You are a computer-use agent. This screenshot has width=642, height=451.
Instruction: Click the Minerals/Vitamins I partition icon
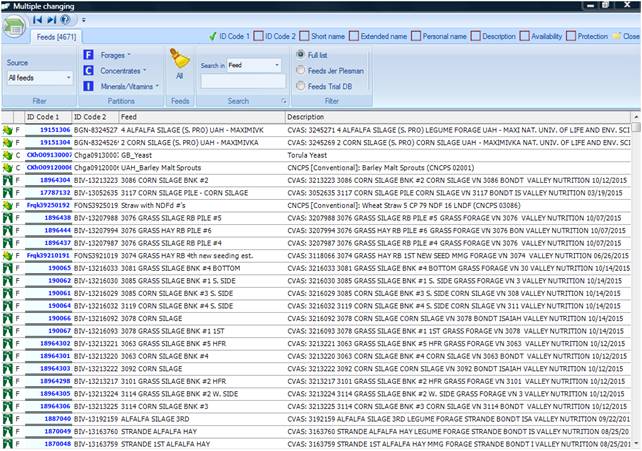pyautogui.click(x=88, y=86)
